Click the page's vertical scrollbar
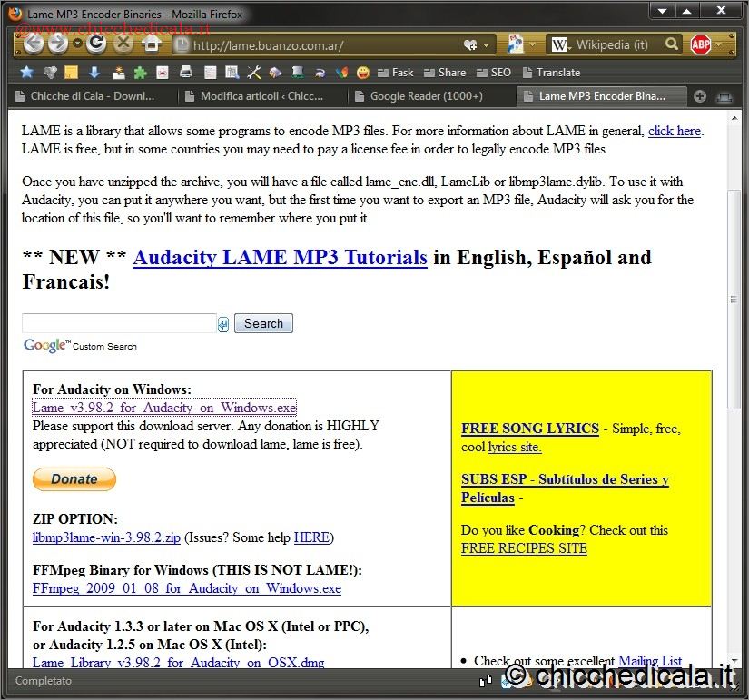Image resolution: width=749 pixels, height=700 pixels. point(734,300)
